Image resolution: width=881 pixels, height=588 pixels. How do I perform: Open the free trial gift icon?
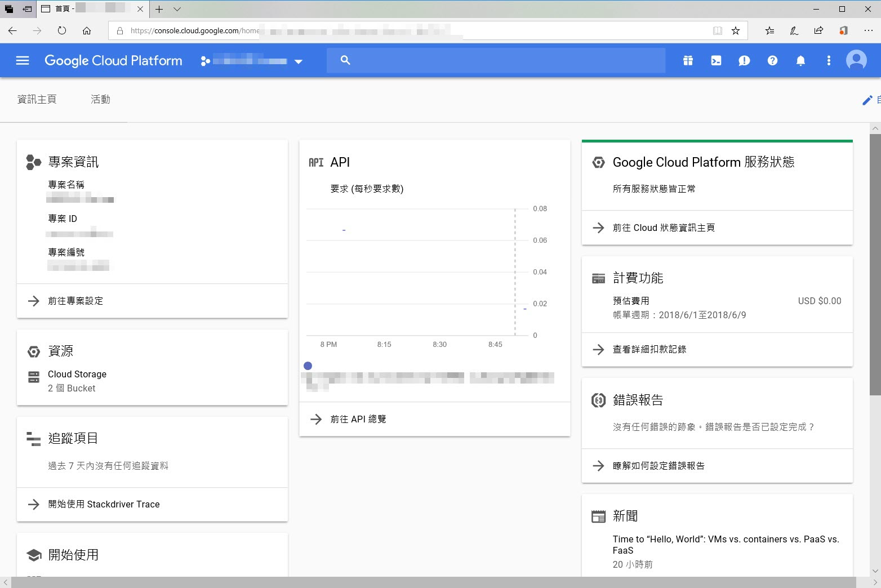688,60
